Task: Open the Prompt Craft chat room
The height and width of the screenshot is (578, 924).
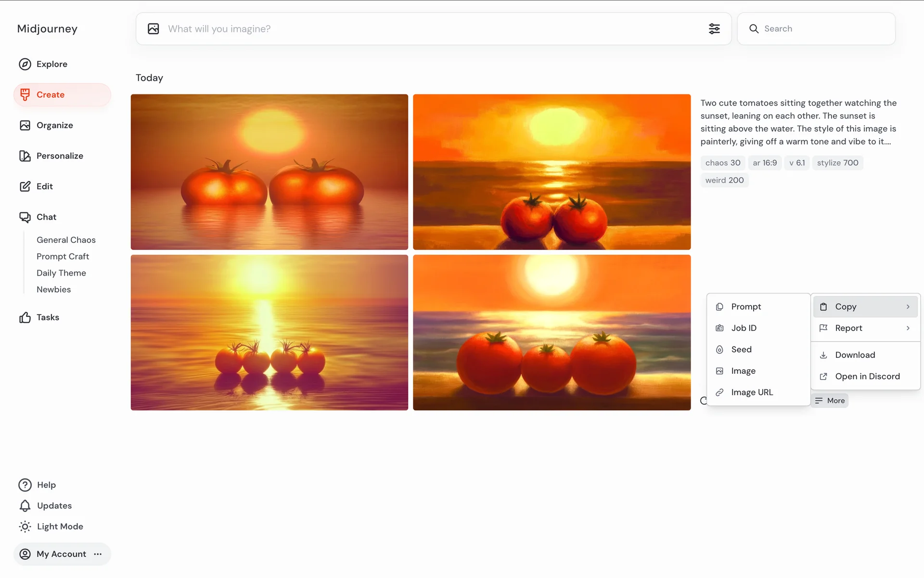Action: (x=63, y=257)
